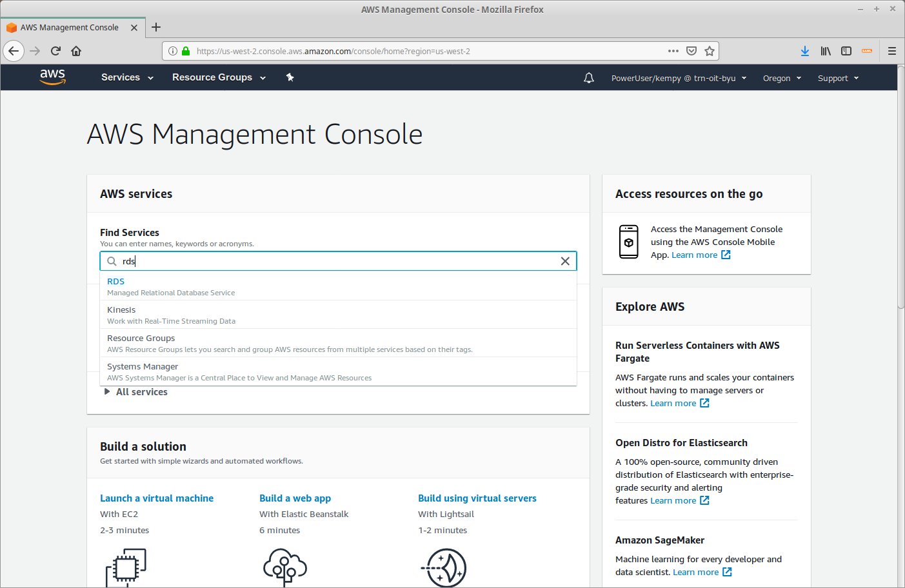Click the mobile phone app icon
The height and width of the screenshot is (588, 905).
[x=629, y=242]
